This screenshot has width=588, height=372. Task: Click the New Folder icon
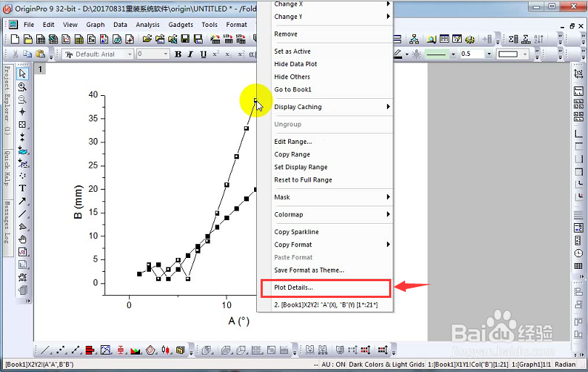click(x=28, y=39)
